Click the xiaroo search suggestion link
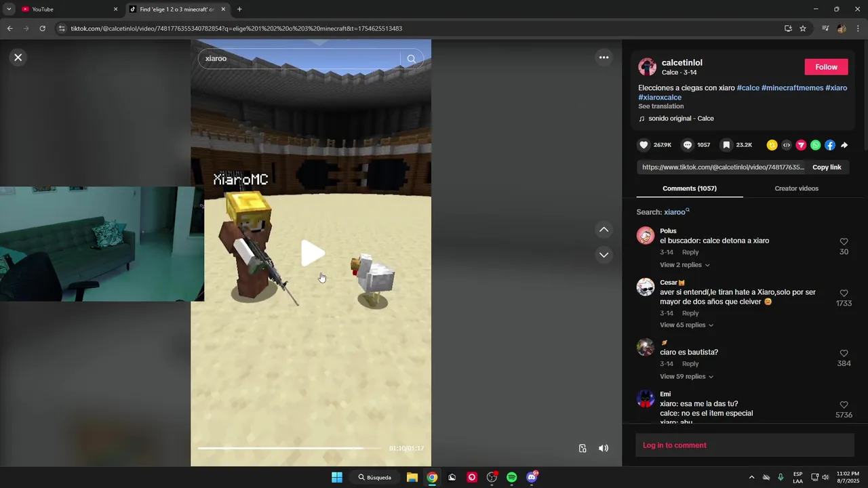868x488 pixels. click(x=676, y=212)
